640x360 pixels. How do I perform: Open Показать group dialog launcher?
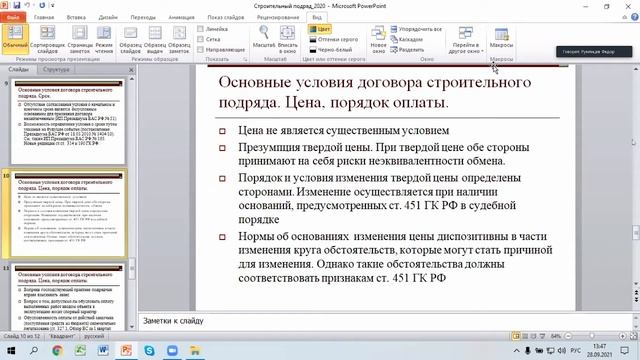[245, 60]
